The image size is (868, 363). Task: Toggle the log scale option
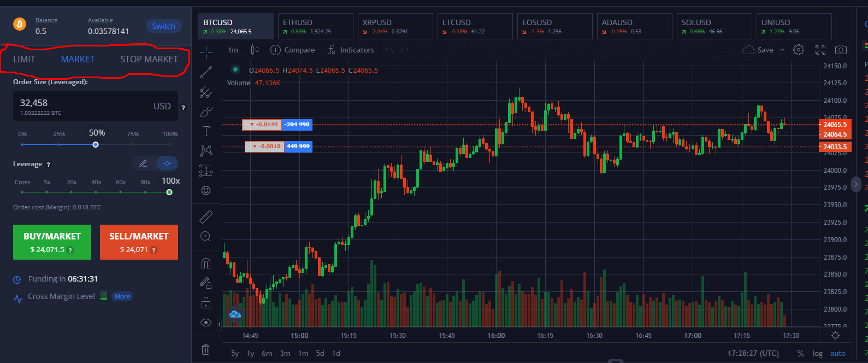coord(817,353)
